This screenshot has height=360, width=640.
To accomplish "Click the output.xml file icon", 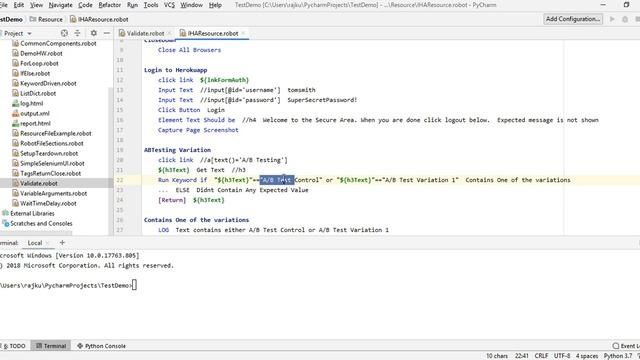I will tap(16, 113).
